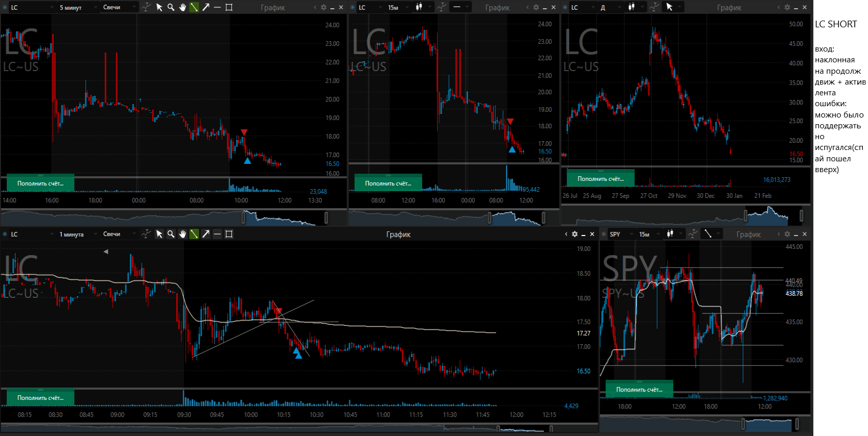Viewport: 868px width, 436px height.
Task: Grab left range handle under LC 5-minute chart
Action: (243, 217)
